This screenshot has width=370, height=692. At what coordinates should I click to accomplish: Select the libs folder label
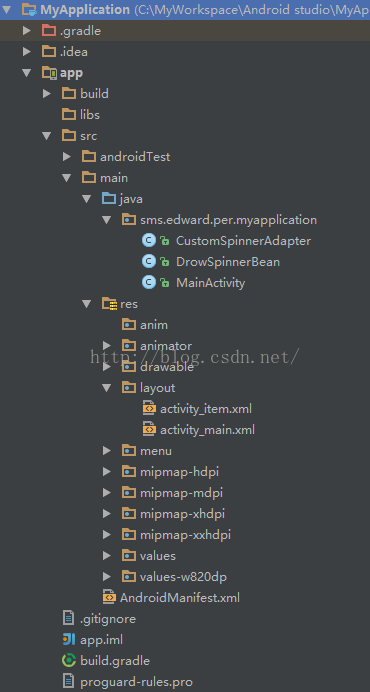pos(90,115)
